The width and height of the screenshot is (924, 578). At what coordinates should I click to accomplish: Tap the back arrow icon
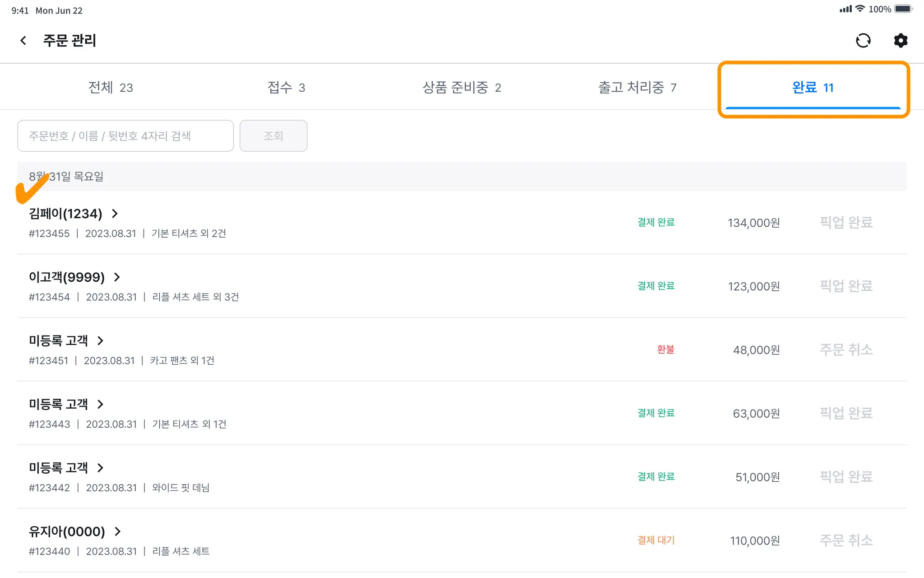23,41
